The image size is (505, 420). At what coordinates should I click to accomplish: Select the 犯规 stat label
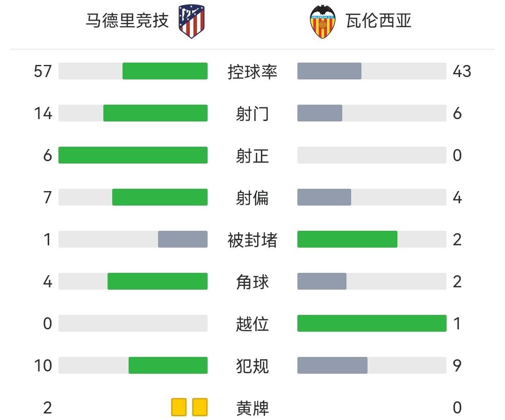coord(252,366)
